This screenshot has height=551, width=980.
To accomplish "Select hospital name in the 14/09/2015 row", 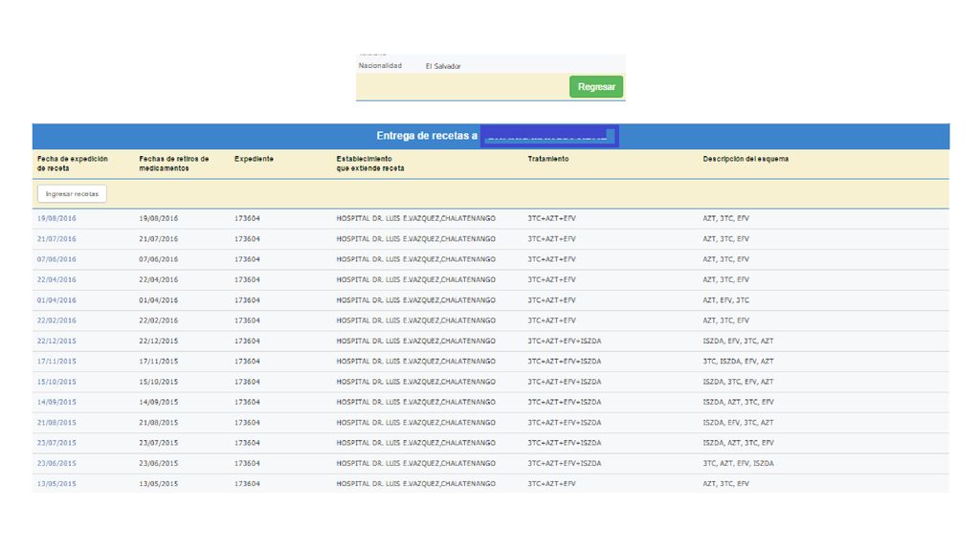I will tap(415, 403).
